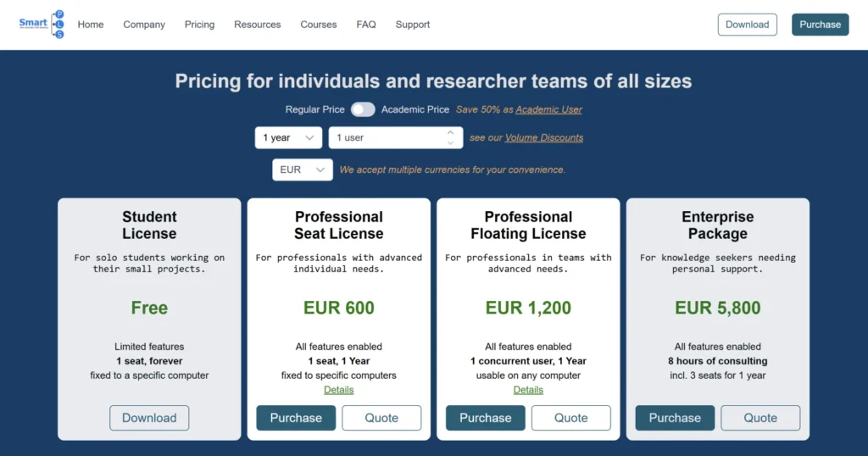The width and height of the screenshot is (868, 456).
Task: Purchase the Professional Floating License
Action: pyautogui.click(x=486, y=418)
